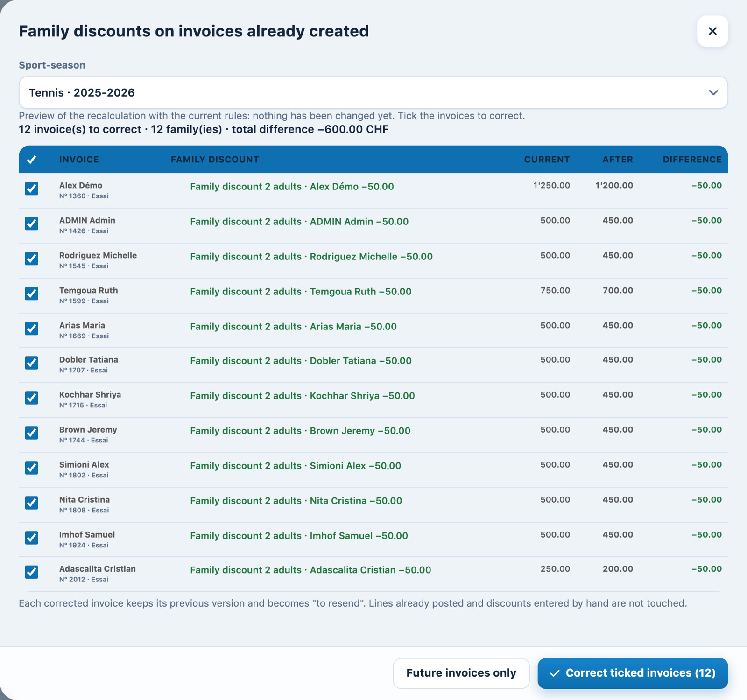Untick the Dobler Tatiana invoice checkbox
The width and height of the screenshot is (747, 700).
click(32, 363)
